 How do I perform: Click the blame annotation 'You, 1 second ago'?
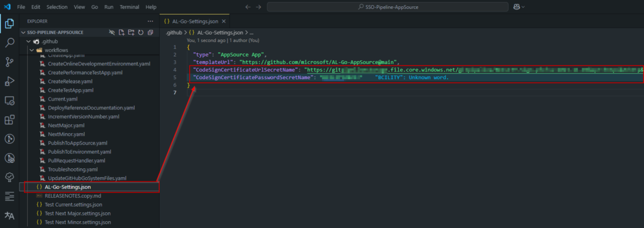[x=206, y=41]
